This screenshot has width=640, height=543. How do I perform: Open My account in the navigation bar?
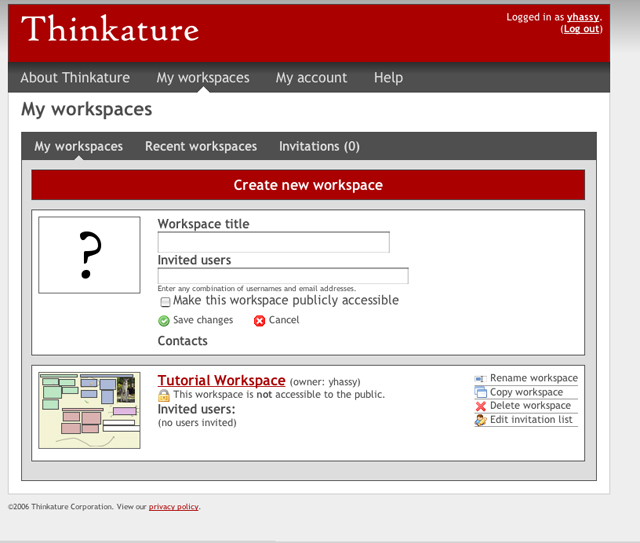[311, 78]
